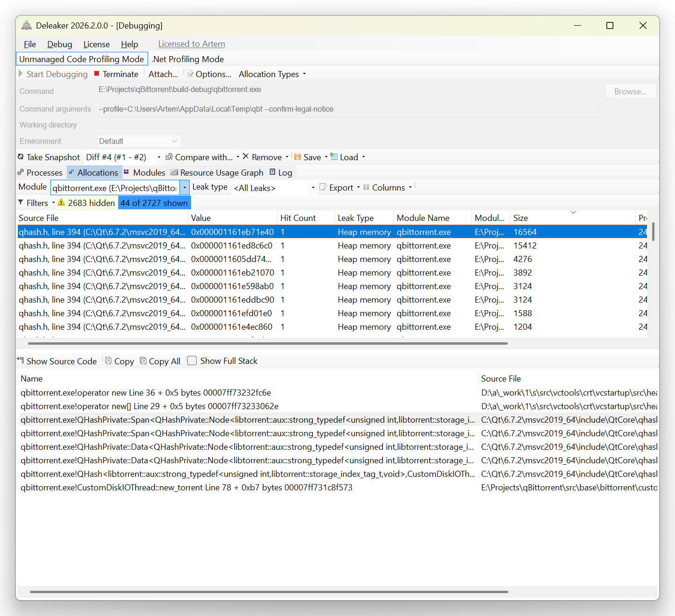
Task: Click the Columns list icon
Action: coord(366,187)
